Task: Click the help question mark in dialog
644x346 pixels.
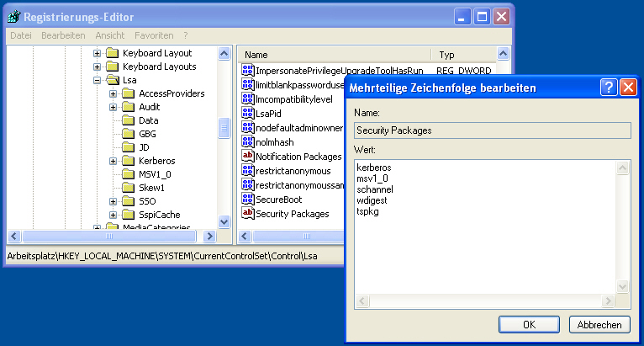Action: pos(609,88)
